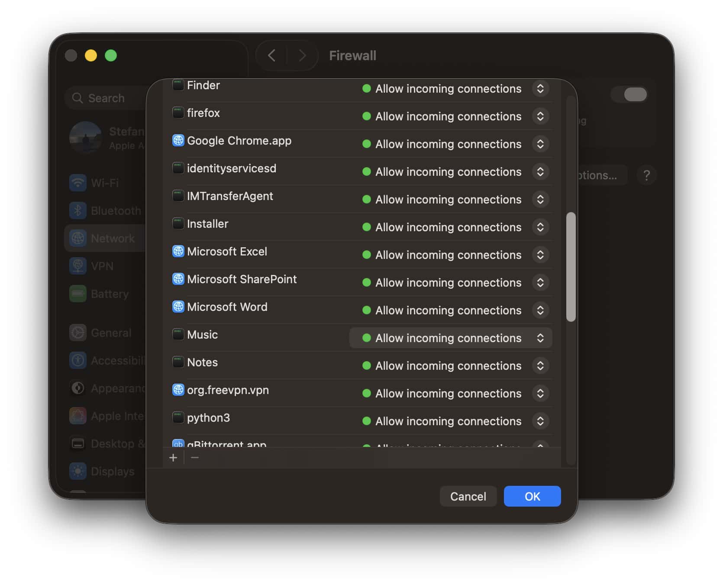Image resolution: width=723 pixels, height=588 pixels.
Task: Open connection dropdown for identityservicesd
Action: click(540, 171)
